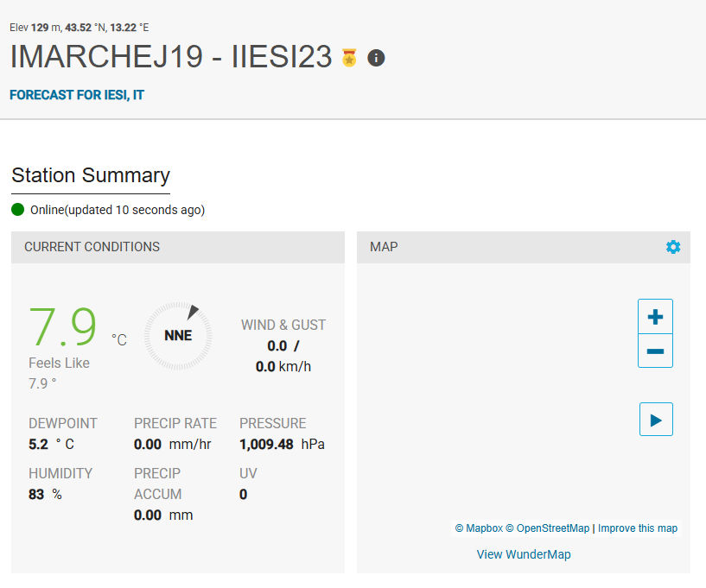Viewport: 706px width, 588px height.
Task: Click the green online status dot
Action: click(x=18, y=209)
